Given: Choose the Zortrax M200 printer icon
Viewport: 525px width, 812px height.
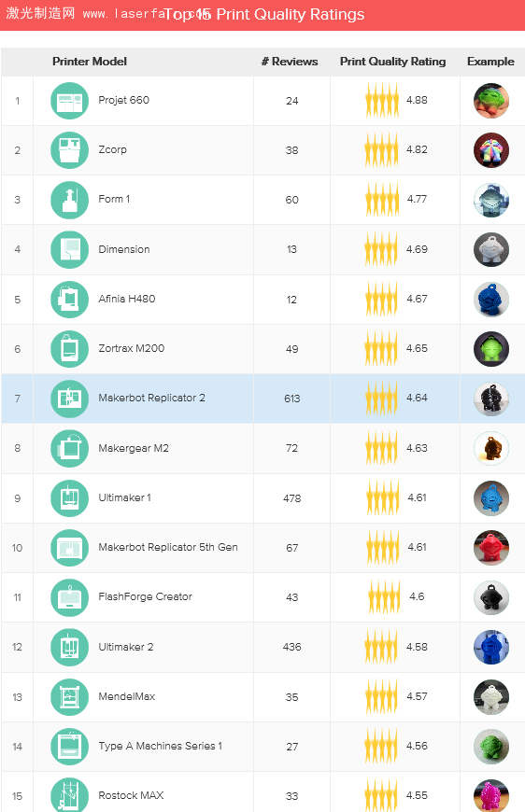Looking at the screenshot, I should click(69, 349).
